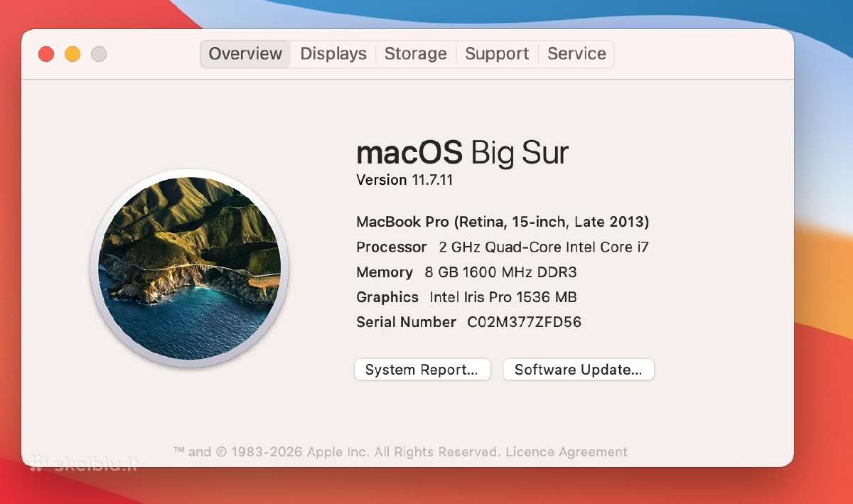Open the System Report
853x504 pixels.
(x=422, y=370)
